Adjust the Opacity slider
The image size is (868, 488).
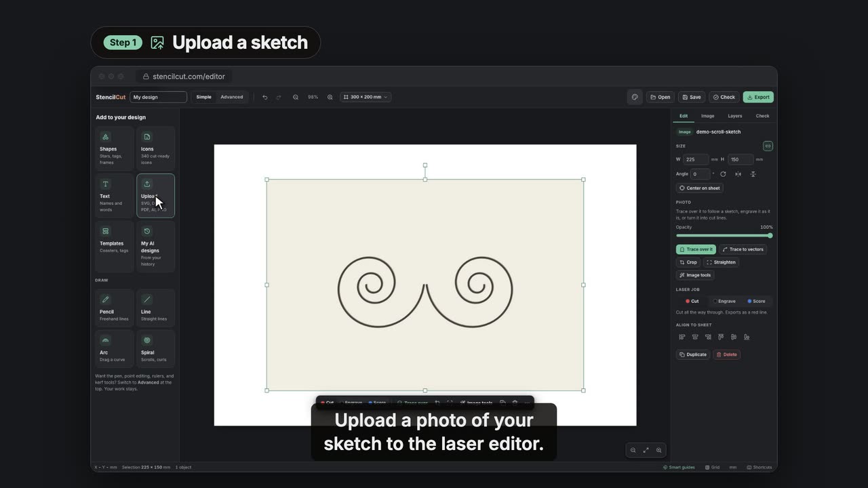(724, 235)
